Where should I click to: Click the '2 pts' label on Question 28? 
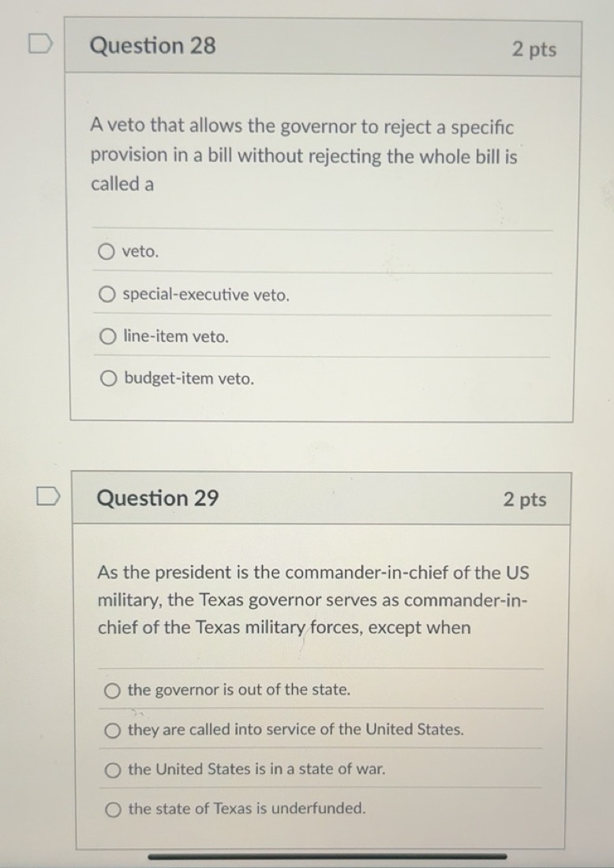534,49
